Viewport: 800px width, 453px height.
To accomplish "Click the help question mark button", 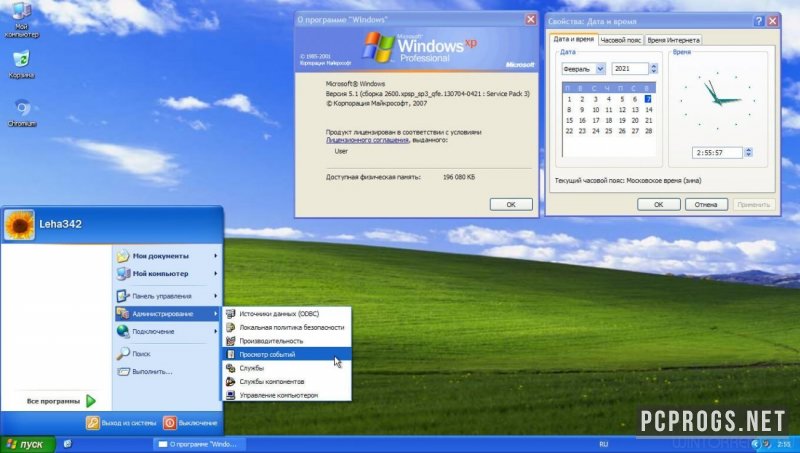I will click(x=759, y=21).
